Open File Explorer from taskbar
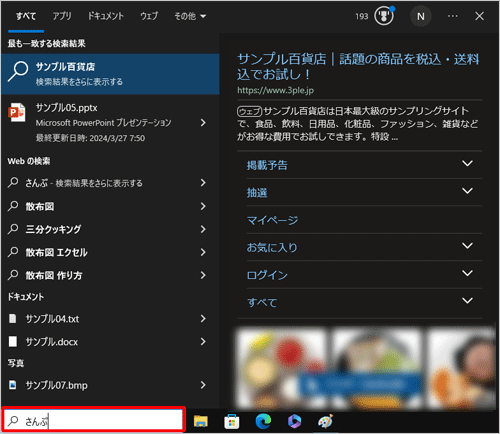 (x=201, y=421)
